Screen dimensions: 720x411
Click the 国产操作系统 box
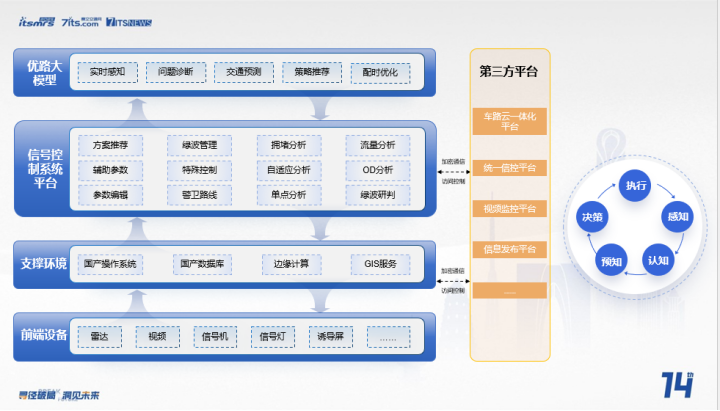tap(110, 264)
